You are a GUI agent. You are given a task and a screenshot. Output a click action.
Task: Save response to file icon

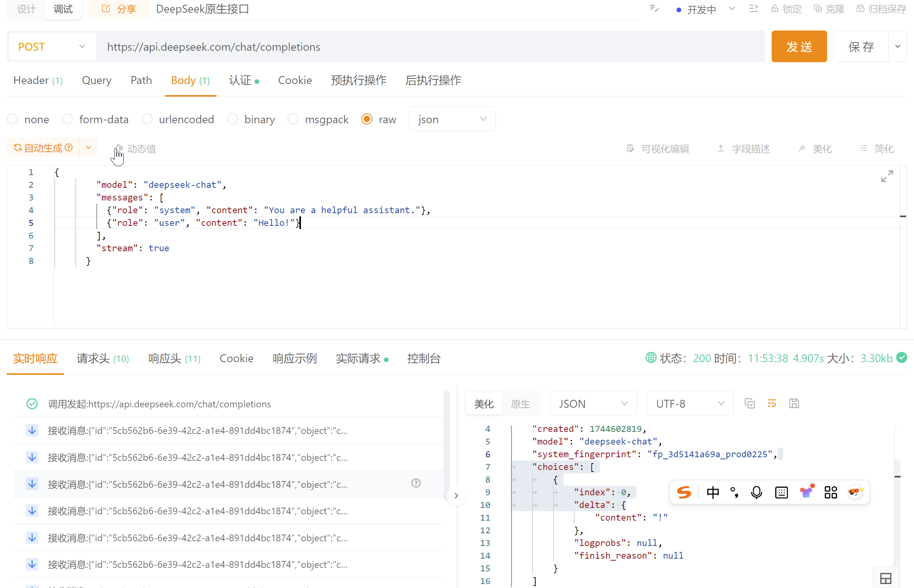point(794,404)
